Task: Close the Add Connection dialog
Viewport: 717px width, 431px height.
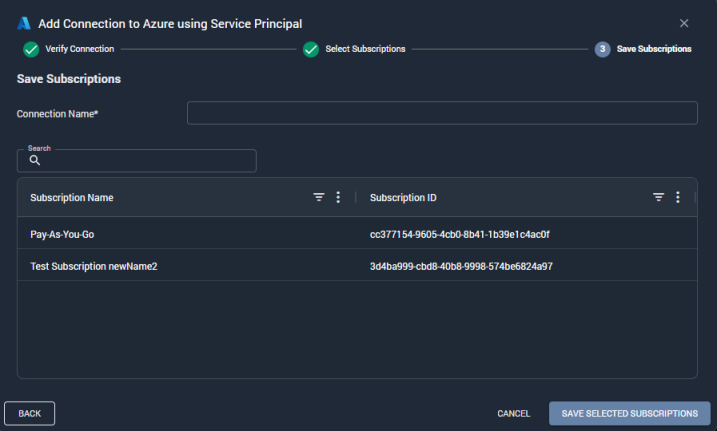Action: tap(684, 23)
